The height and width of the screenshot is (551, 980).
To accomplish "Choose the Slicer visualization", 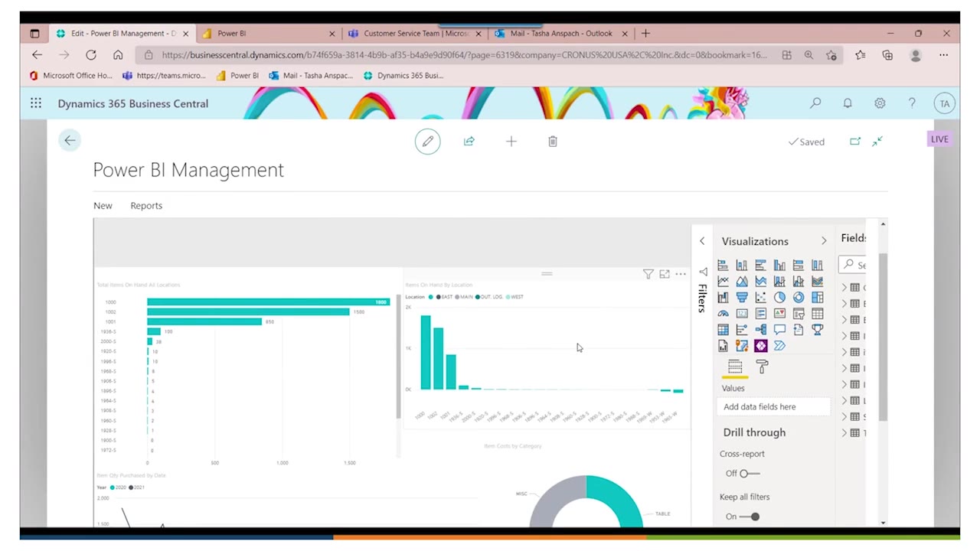I will pyautogui.click(x=799, y=314).
